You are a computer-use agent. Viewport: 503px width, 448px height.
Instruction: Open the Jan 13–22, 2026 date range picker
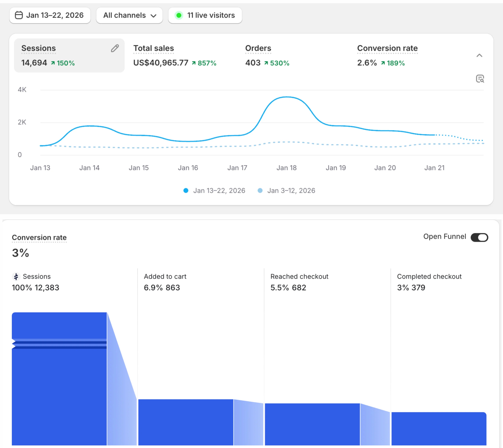click(50, 15)
